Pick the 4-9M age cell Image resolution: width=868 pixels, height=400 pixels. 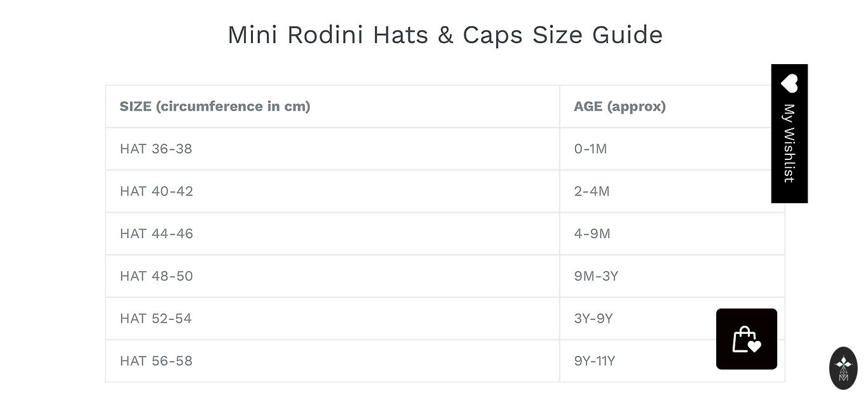(592, 234)
